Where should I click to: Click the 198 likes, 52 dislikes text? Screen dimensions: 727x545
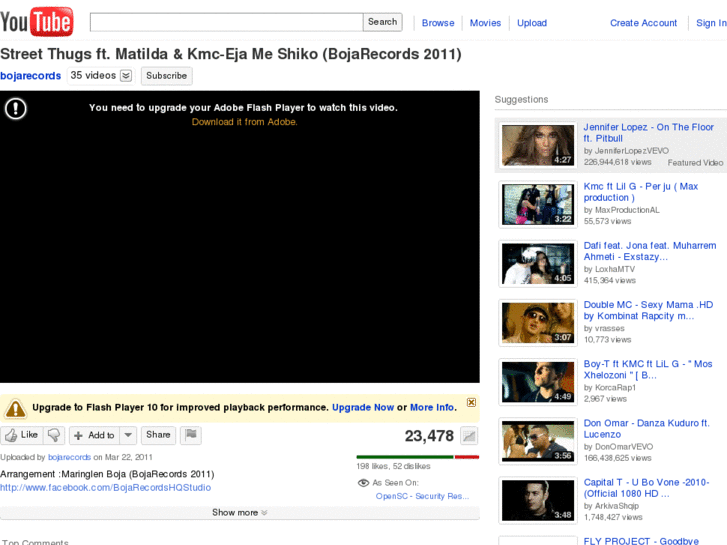pyautogui.click(x=393, y=466)
